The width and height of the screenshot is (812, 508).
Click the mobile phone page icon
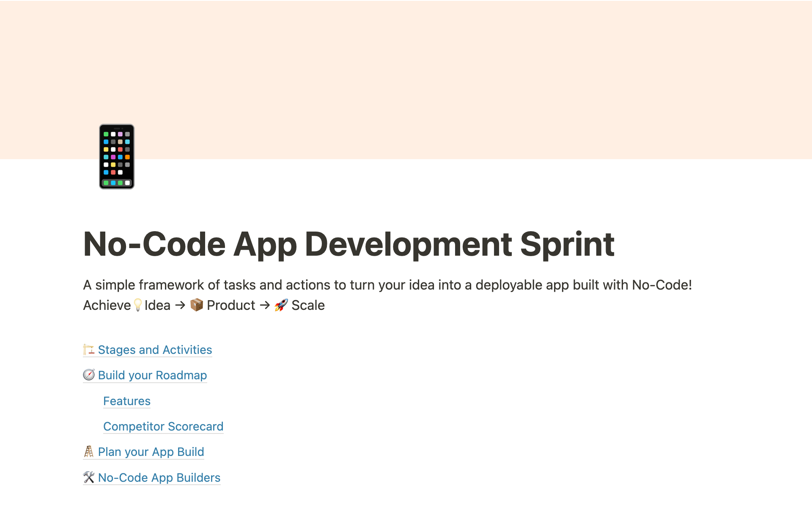click(117, 157)
